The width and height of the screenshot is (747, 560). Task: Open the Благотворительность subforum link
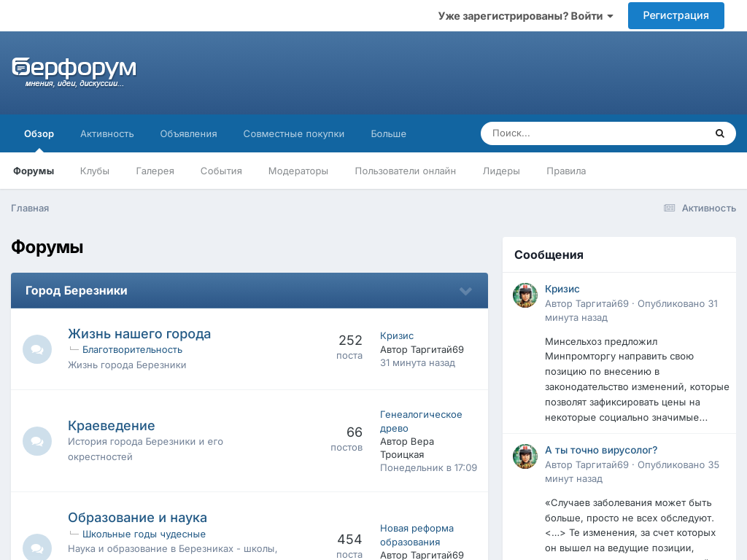coord(132,349)
